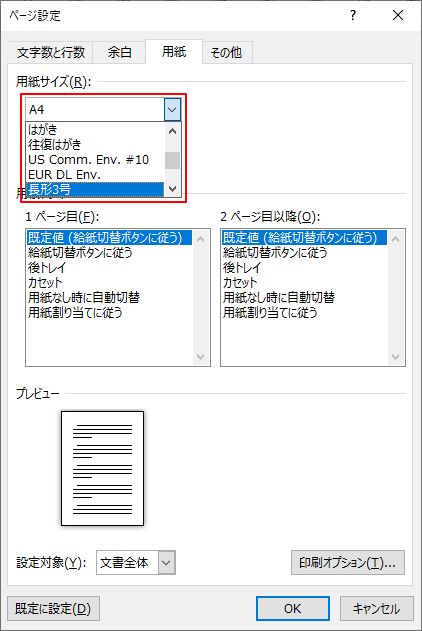The width and height of the screenshot is (422, 631).
Task: Click the paper size list down arrow
Action: [x=173, y=188]
